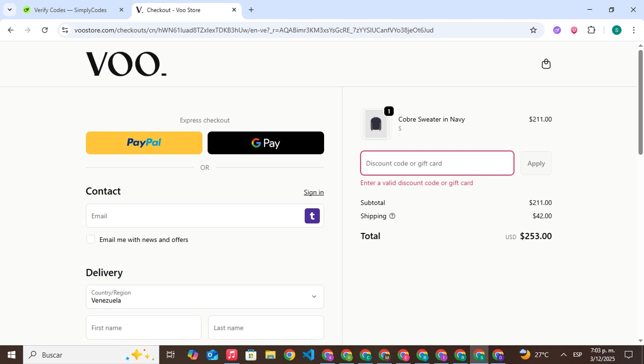644x364 pixels.
Task: Open plain Google Chrome icon without profile badge in taskbar
Action: click(289, 355)
